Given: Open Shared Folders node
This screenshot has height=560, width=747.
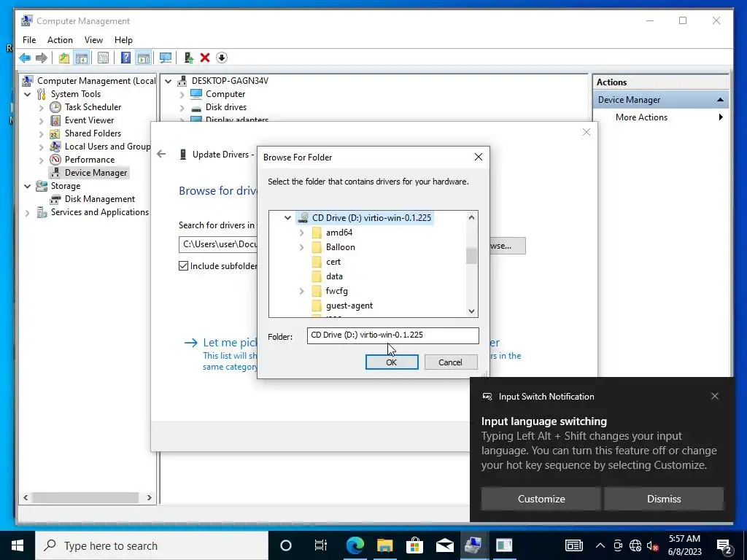Looking at the screenshot, I should coord(93,133).
